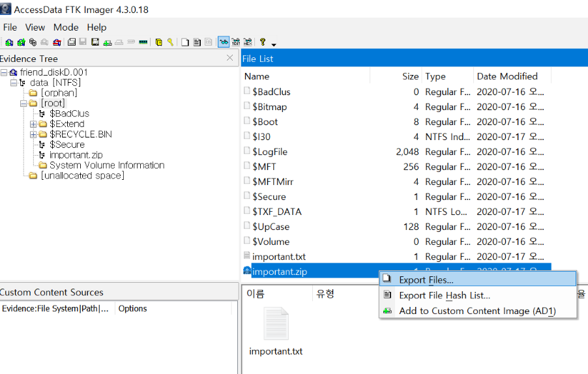Viewport: 588px width, 374px height.
Task: Open the Help menu
Action: pyautogui.click(x=96, y=27)
